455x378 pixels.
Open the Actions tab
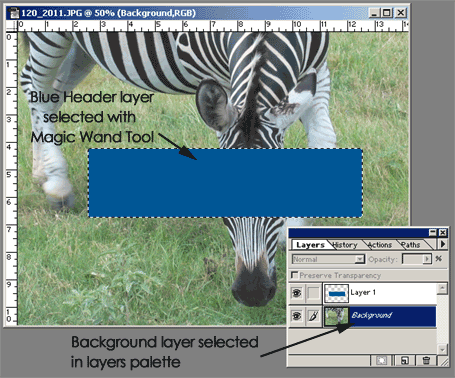[x=380, y=245]
